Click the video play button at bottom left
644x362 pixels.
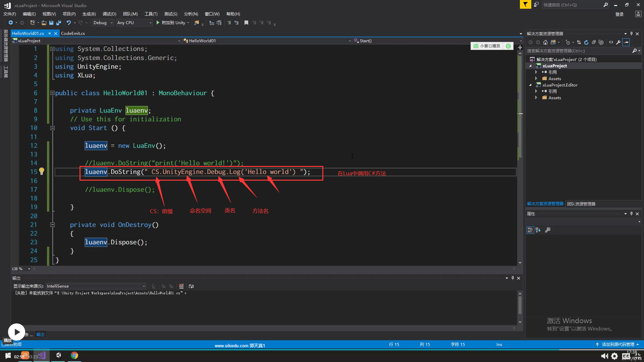[x=16, y=332]
